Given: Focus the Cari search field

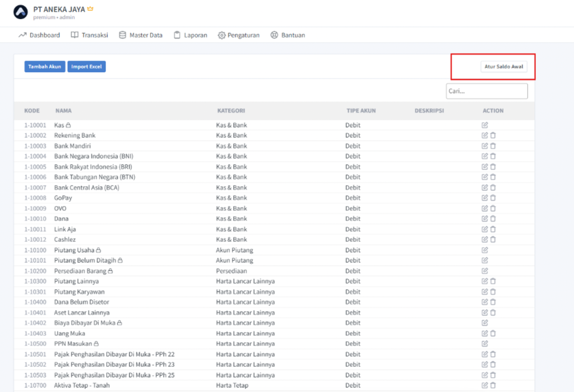Looking at the screenshot, I should pos(487,91).
